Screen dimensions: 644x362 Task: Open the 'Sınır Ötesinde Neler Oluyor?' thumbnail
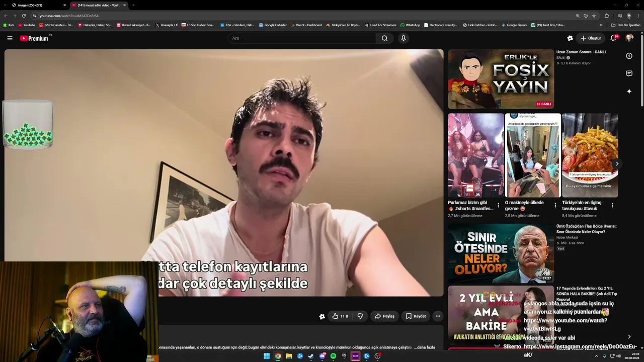(x=501, y=253)
